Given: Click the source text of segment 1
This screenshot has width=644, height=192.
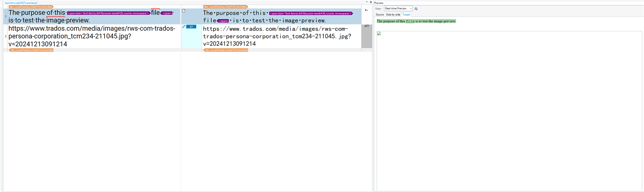Looking at the screenshot, I should point(91,16).
